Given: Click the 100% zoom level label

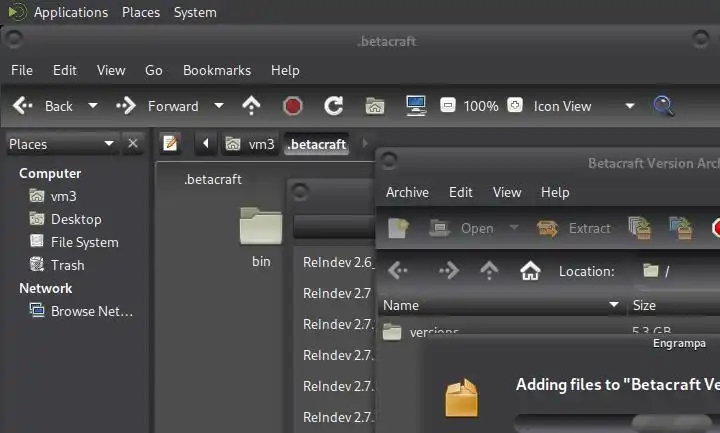Looking at the screenshot, I should 481,106.
